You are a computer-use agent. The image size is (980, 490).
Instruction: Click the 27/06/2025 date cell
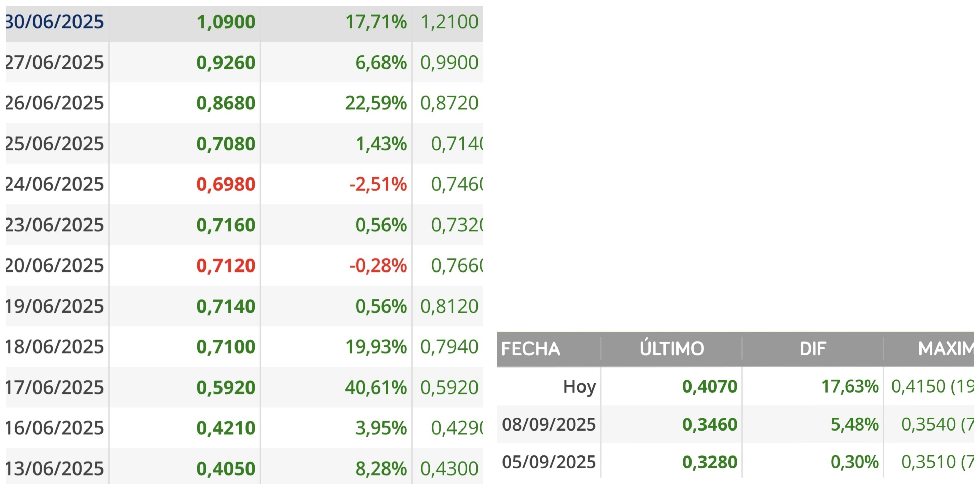point(54,62)
